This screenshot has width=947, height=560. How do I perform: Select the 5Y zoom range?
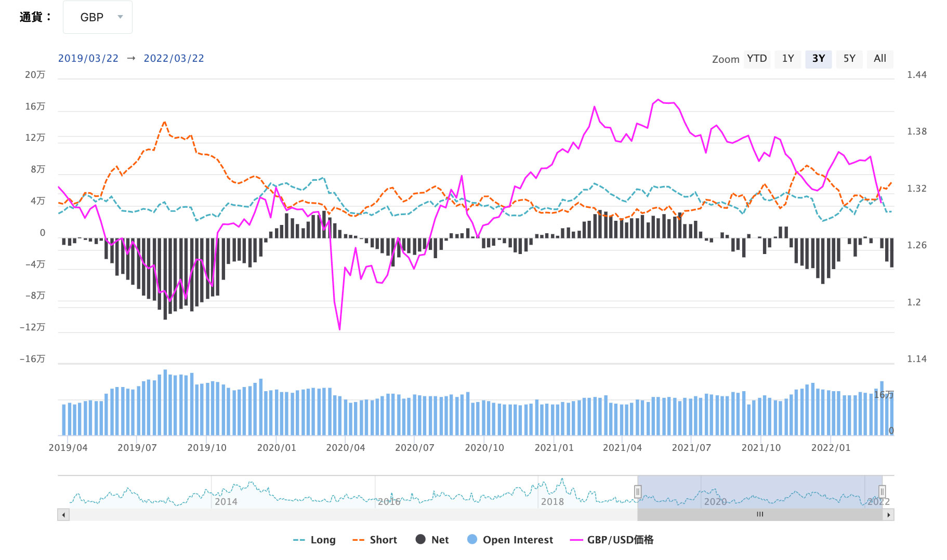tap(849, 59)
